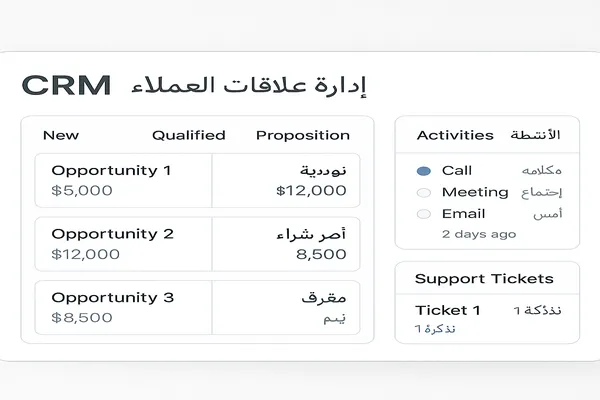Click the Support Tickets panel heading
This screenshot has width=600, height=400.
tap(484, 279)
